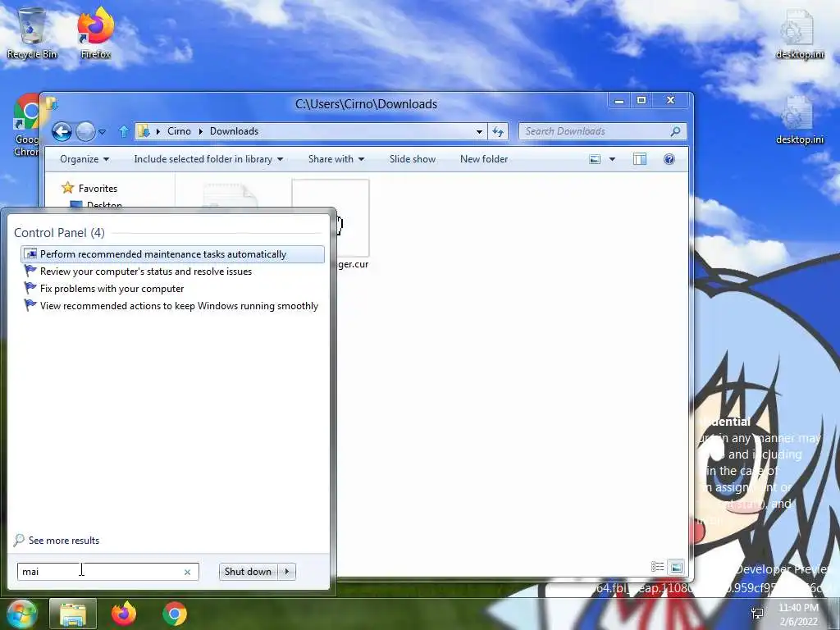Viewport: 840px width, 630px height.
Task: Open the Firefox desktop shortcut
Action: point(95,33)
